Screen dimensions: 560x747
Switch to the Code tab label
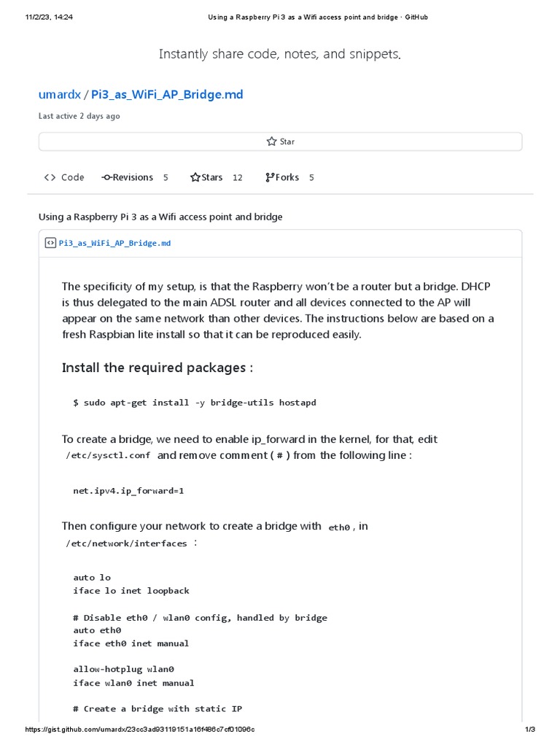pyautogui.click(x=72, y=177)
